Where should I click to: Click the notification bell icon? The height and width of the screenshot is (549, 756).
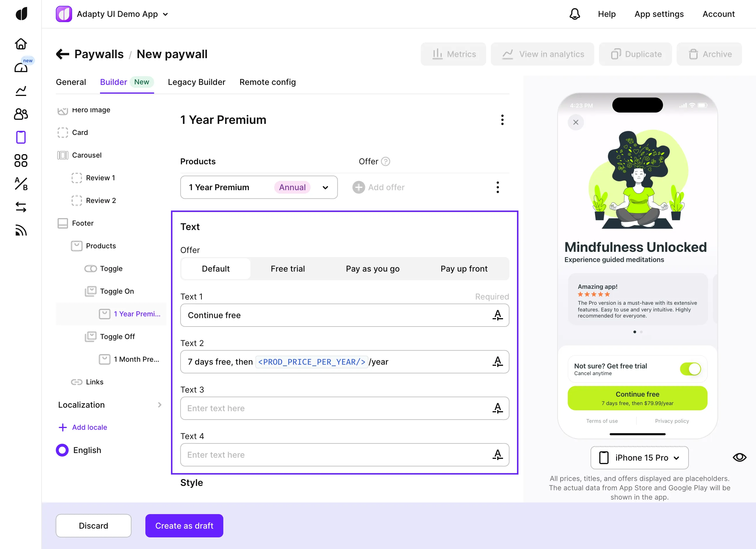pos(574,14)
